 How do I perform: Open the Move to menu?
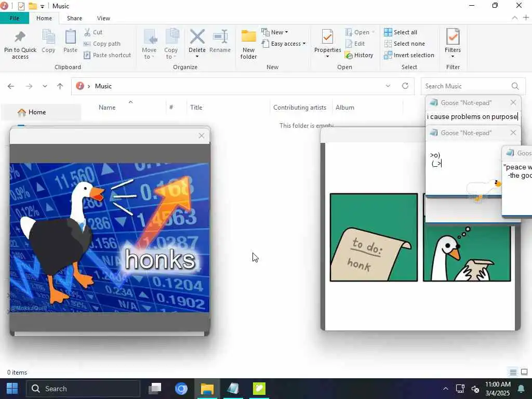coord(149,44)
